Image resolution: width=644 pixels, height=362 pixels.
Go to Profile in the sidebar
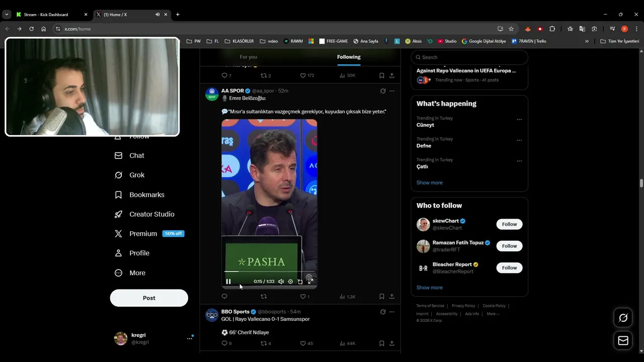132,253
